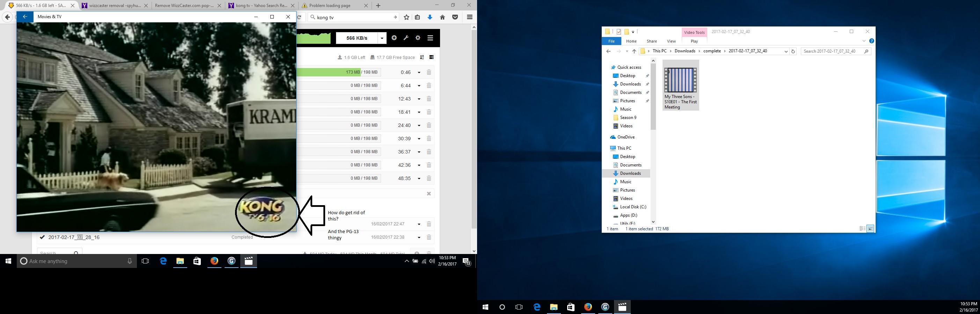
Task: Open SABnzbd settings gear icon
Action: point(418,38)
